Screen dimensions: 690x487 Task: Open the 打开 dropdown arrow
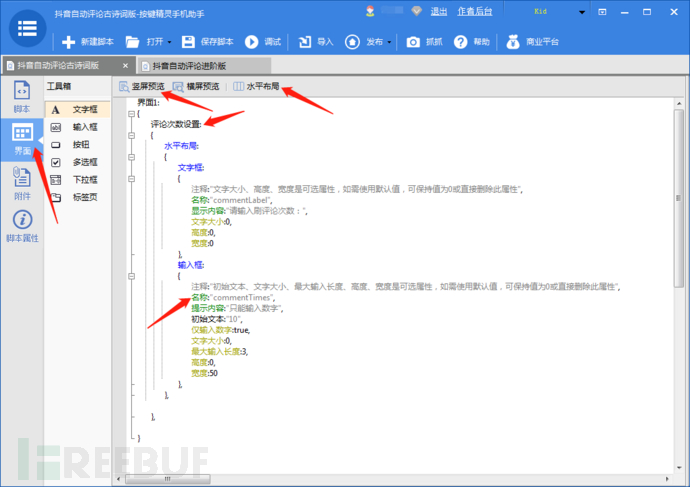pyautogui.click(x=169, y=42)
